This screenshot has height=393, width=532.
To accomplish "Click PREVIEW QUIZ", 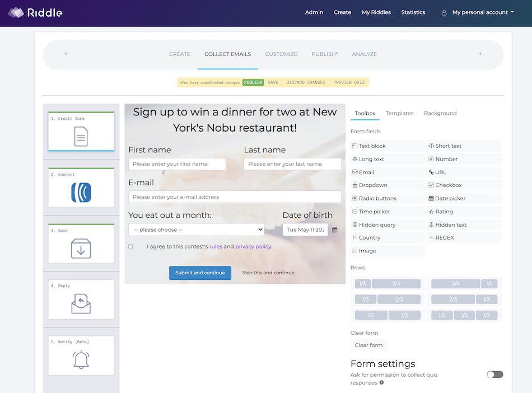I will point(349,82).
